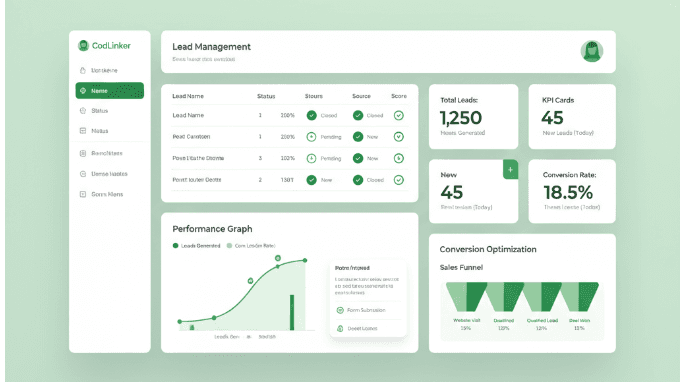Click Source check icon in count 3 row
This screenshot has width=687, height=382.
point(358,158)
